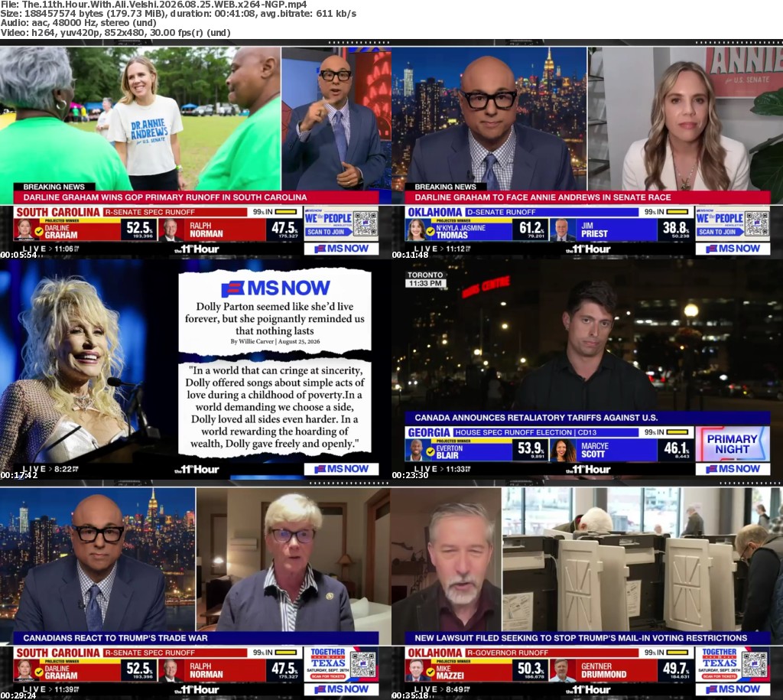Click the 49.7% result for Drummond
Viewport: 783px width, 700px height.
(x=677, y=669)
